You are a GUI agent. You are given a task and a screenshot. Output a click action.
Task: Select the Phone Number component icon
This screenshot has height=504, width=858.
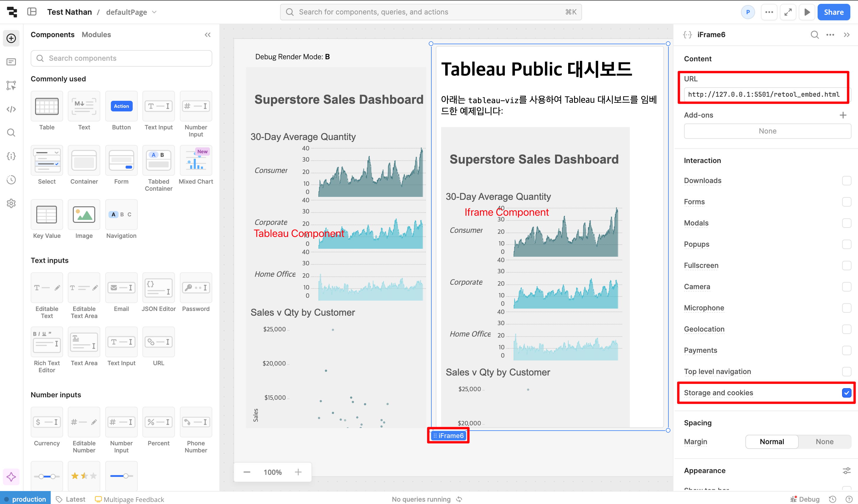196,422
